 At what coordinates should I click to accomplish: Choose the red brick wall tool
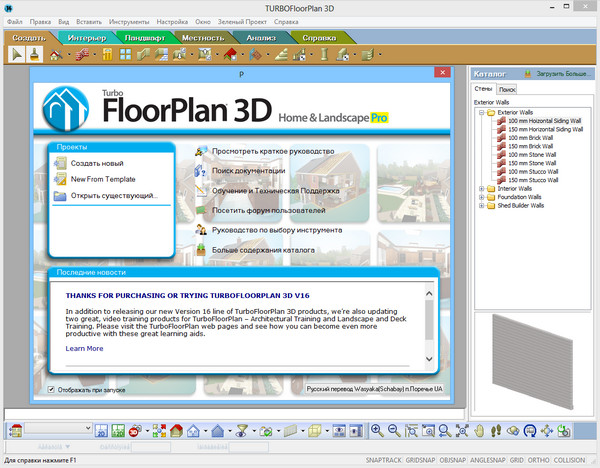coord(82,55)
